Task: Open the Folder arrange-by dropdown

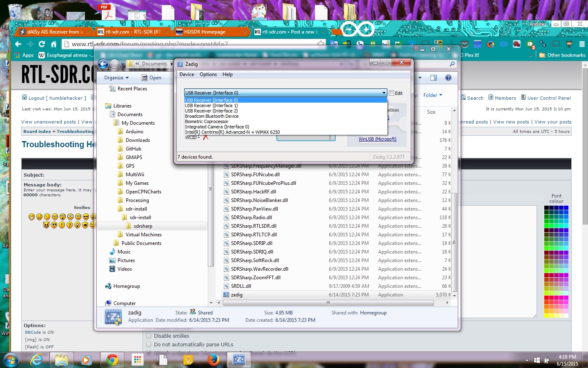Action: [433, 95]
